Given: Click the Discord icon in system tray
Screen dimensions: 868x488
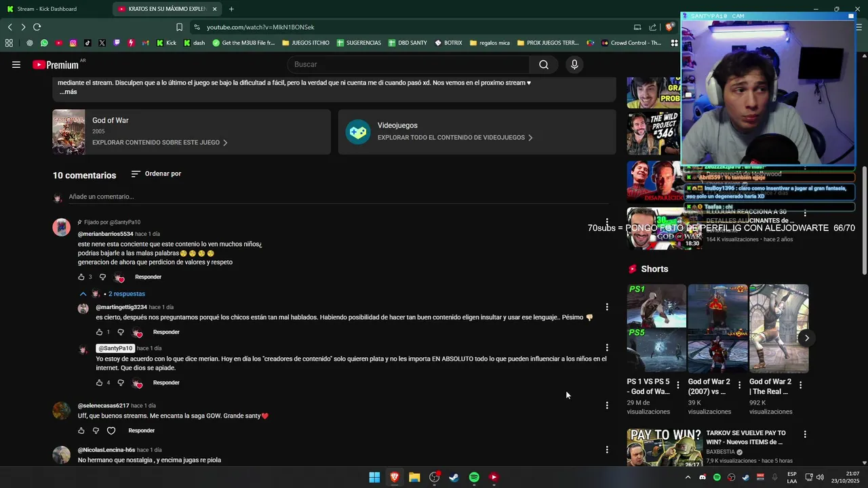Looking at the screenshot, I should [703, 477].
